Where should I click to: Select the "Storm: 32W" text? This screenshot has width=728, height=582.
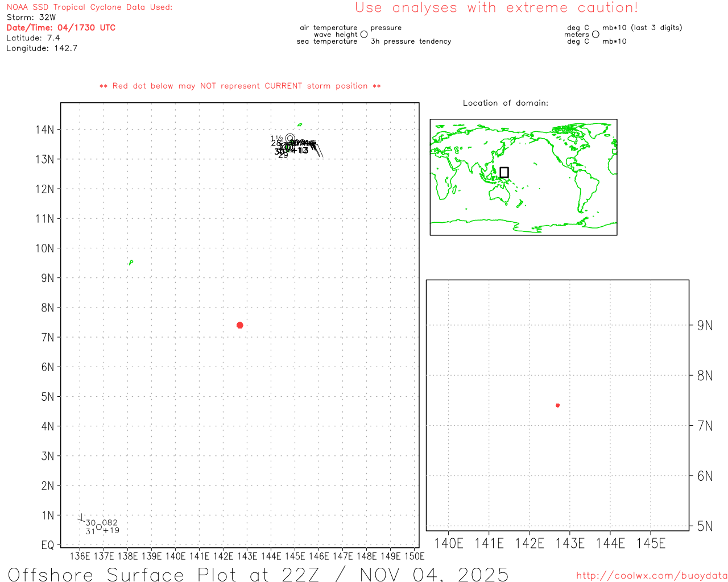point(31,18)
